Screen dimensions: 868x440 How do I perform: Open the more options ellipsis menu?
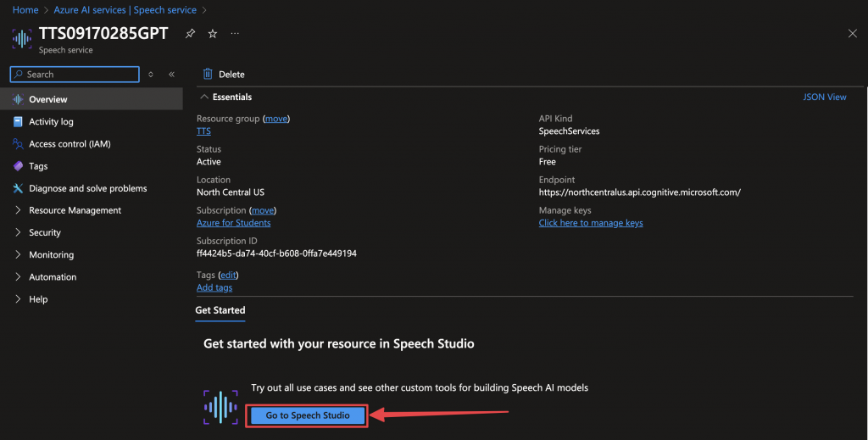(235, 33)
